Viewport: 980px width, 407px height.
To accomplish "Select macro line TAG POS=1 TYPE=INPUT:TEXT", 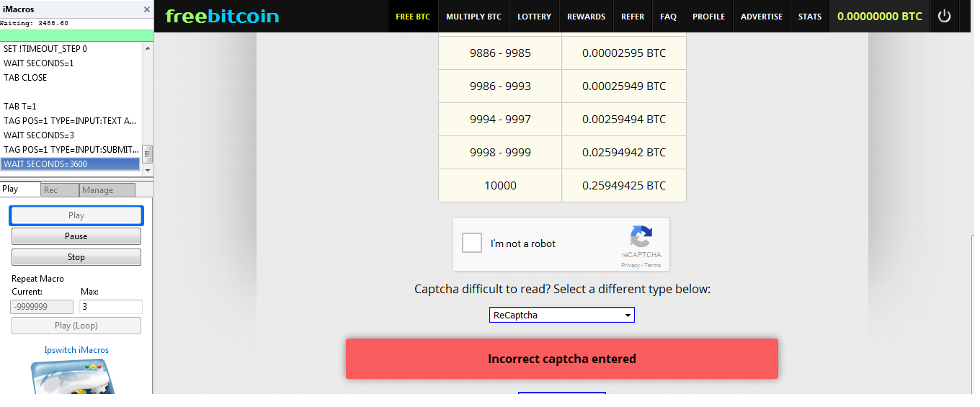I will (71, 121).
